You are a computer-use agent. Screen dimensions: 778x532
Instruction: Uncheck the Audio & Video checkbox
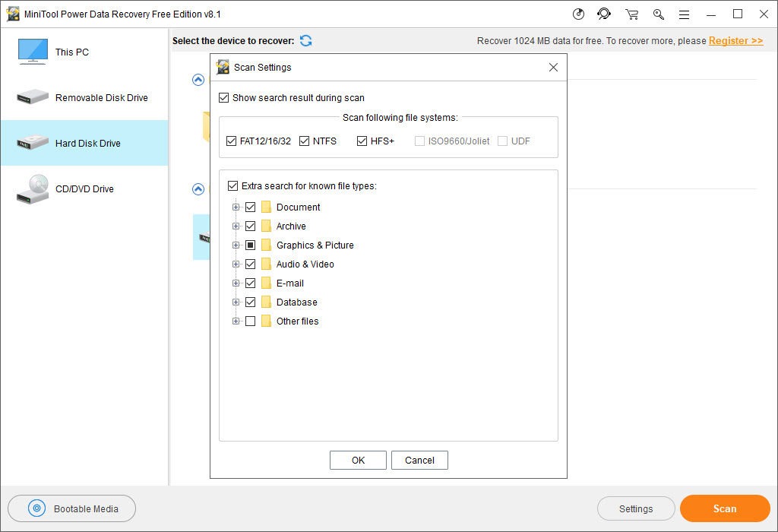(251, 264)
